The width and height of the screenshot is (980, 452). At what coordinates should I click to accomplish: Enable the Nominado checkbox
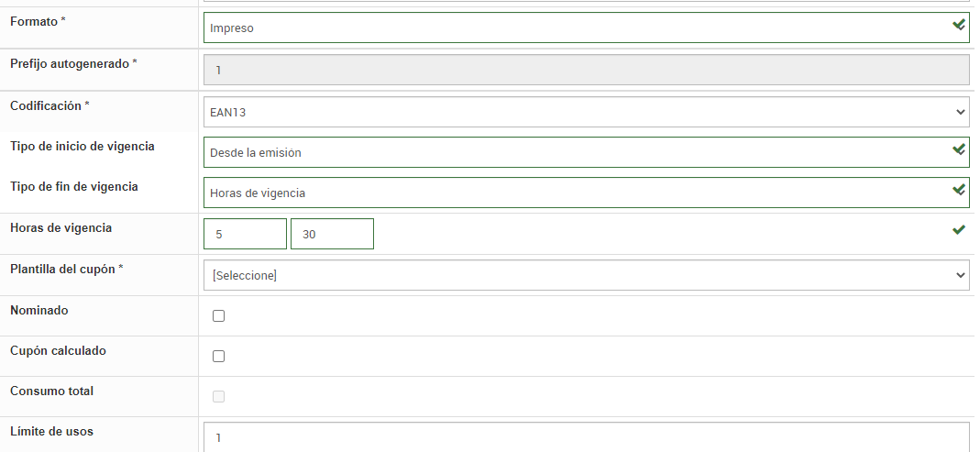(x=218, y=316)
